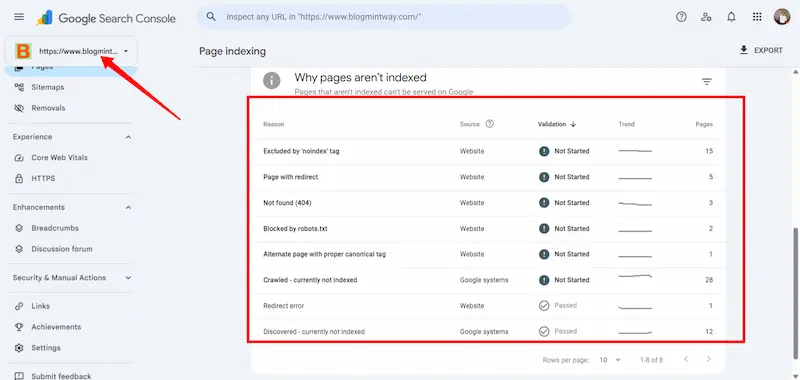Screen dimensions: 800x380
Task: Open Discovered - currently not indexed row
Action: click(x=488, y=332)
